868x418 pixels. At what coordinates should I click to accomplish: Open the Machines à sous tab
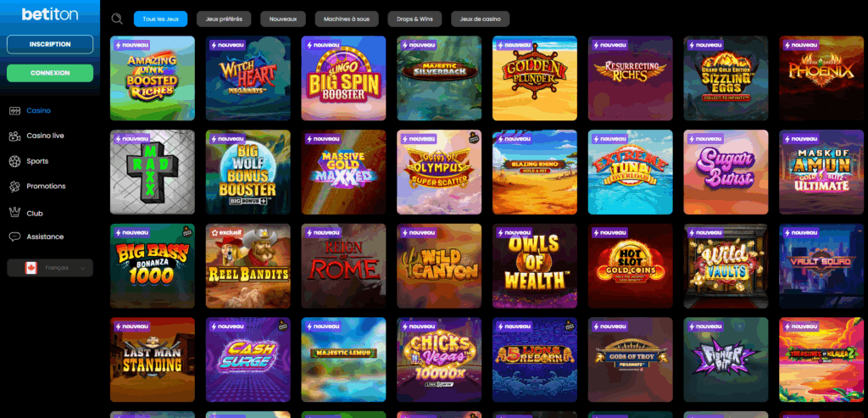347,19
